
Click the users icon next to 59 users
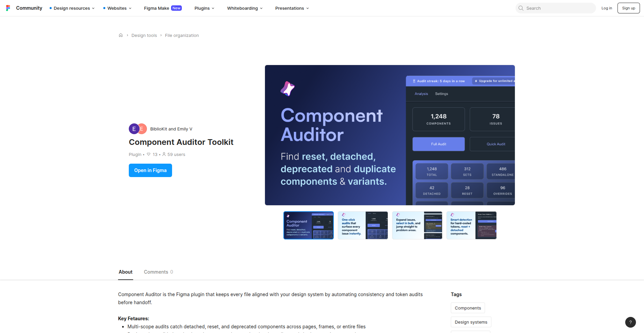coord(164,154)
